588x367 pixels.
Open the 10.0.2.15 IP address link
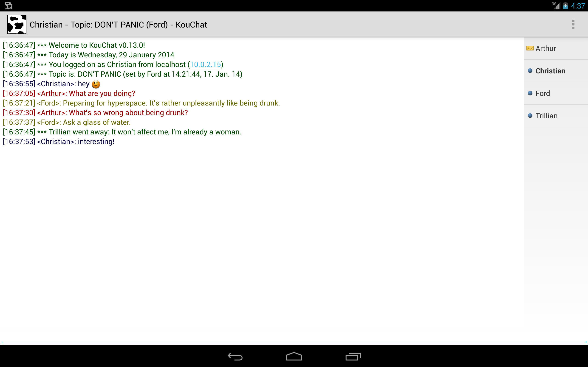pos(205,64)
